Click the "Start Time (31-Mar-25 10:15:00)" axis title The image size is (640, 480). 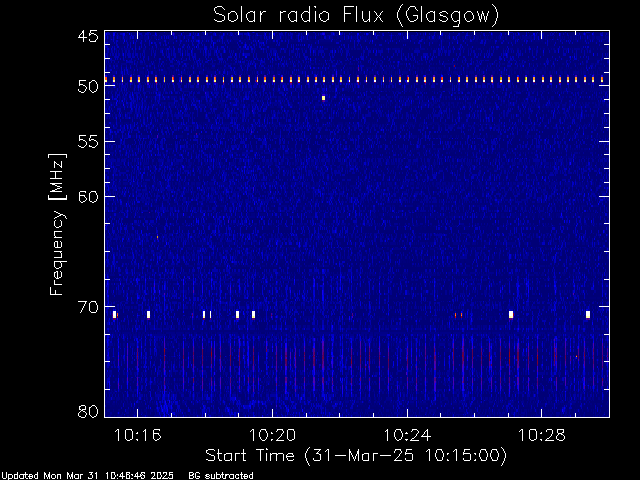coord(356,456)
